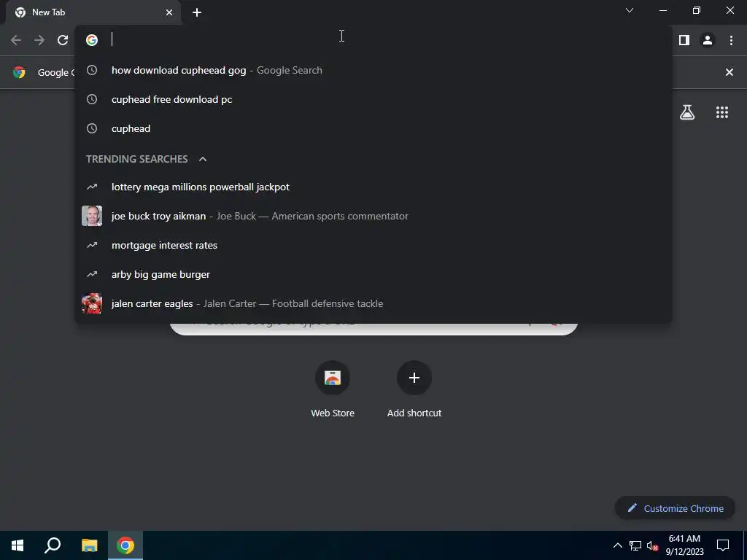Open a new tab with the plus button

(197, 12)
